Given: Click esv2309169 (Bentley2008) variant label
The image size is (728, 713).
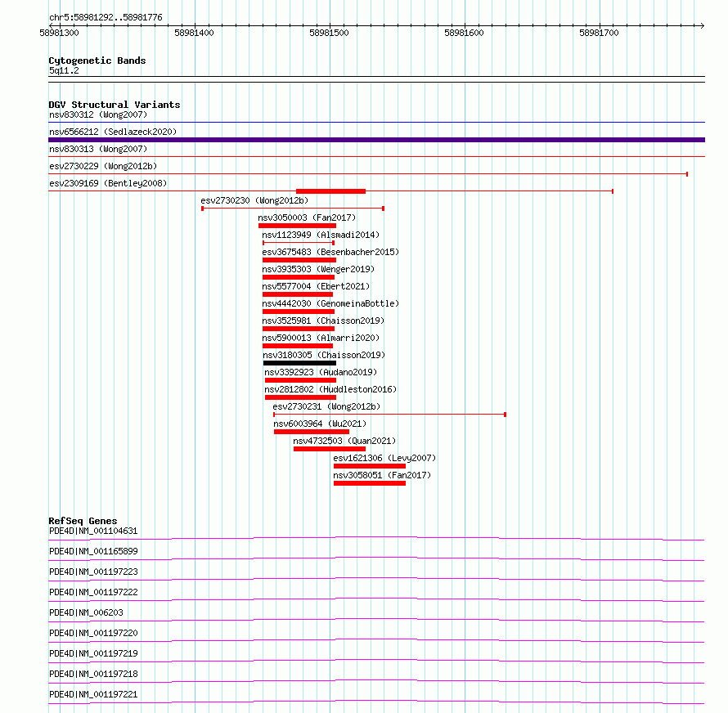Looking at the screenshot, I should [108, 183].
